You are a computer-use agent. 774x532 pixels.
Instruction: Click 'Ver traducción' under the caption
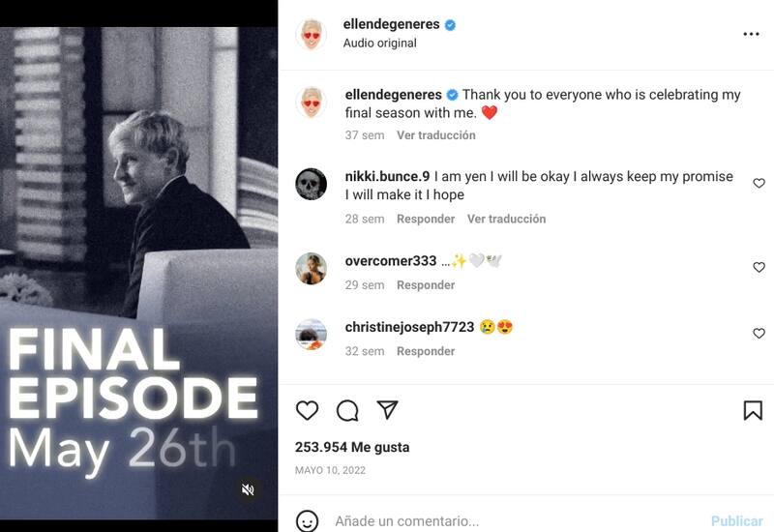436,135
